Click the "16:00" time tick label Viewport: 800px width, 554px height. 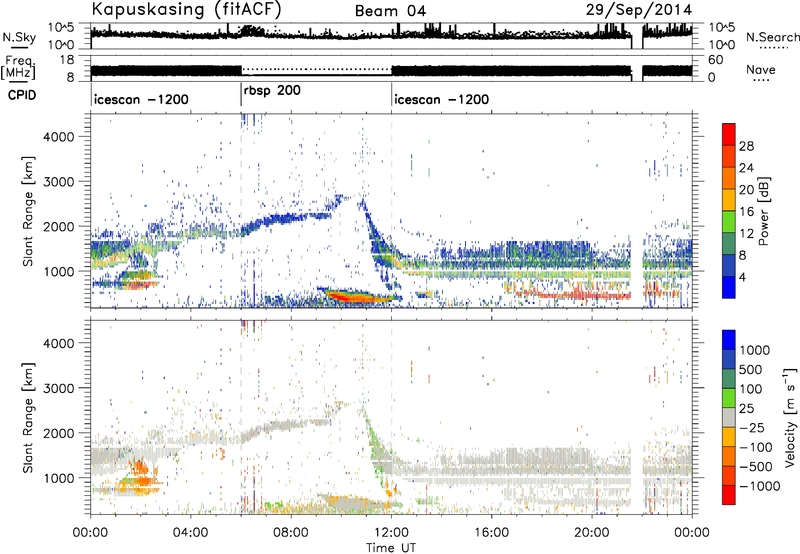pyautogui.click(x=491, y=533)
